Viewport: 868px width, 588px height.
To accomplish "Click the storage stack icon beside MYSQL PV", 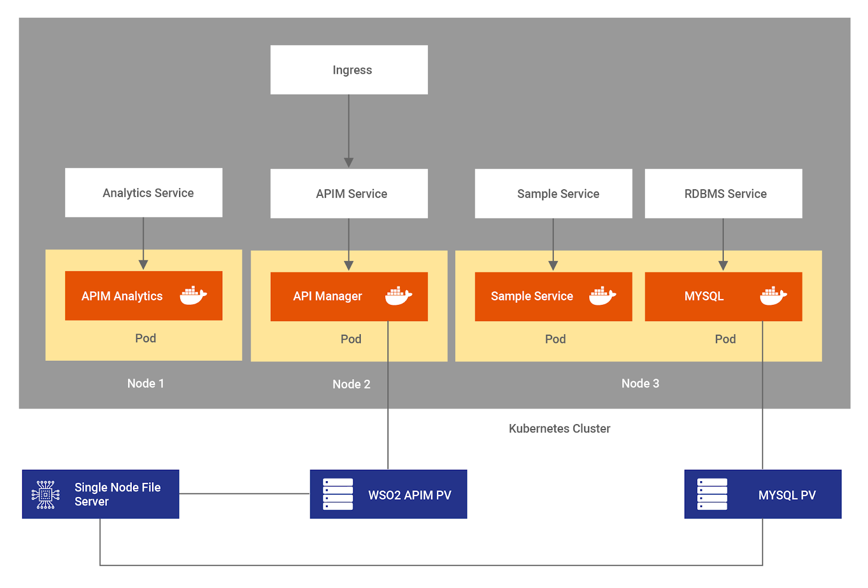I will (x=712, y=494).
